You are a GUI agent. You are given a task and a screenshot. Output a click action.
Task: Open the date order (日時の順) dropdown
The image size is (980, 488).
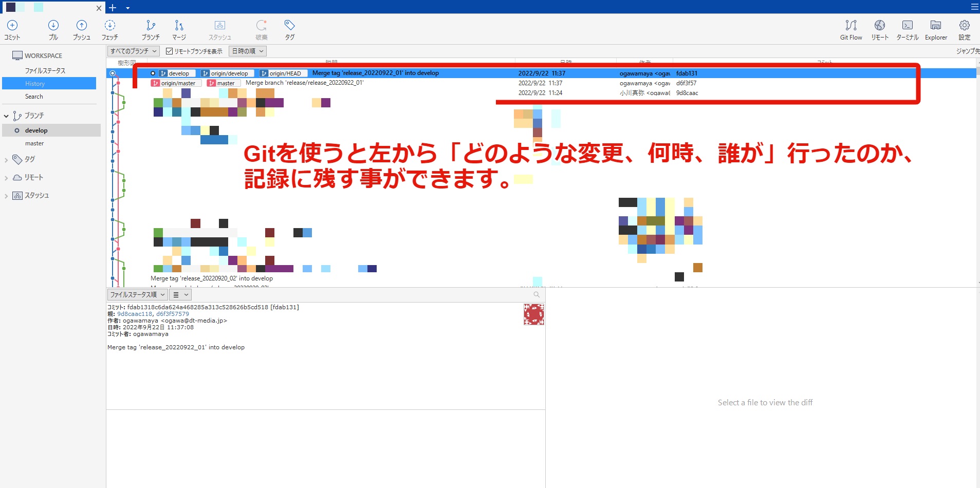point(247,51)
